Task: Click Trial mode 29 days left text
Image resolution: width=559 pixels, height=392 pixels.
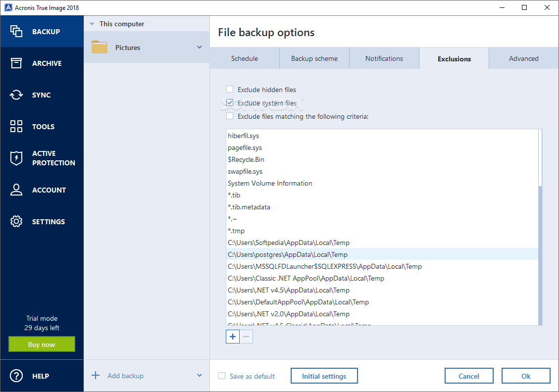Action: click(42, 323)
